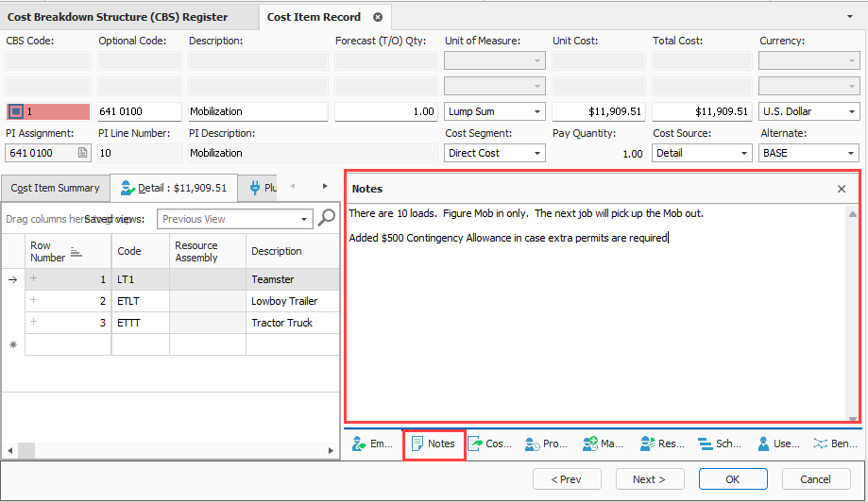Expand the Currency U.S. Dollar dropdown
The height and width of the screenshot is (502, 868).
[x=852, y=111]
